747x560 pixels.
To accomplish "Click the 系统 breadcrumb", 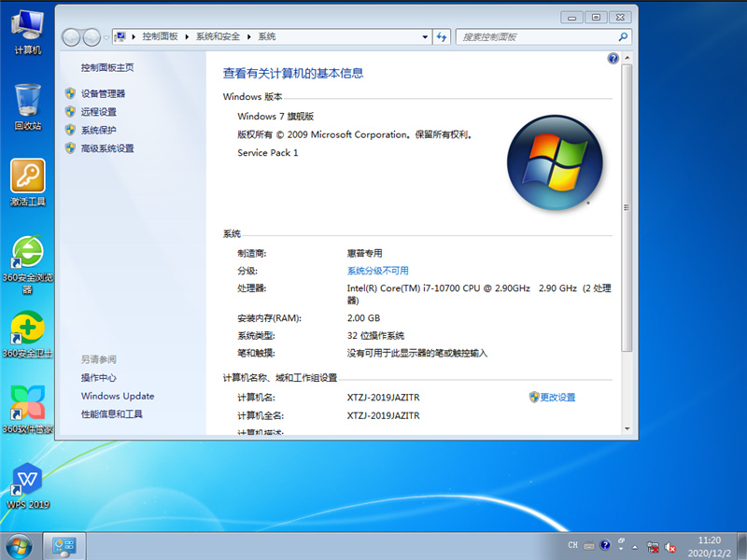I will click(x=267, y=36).
